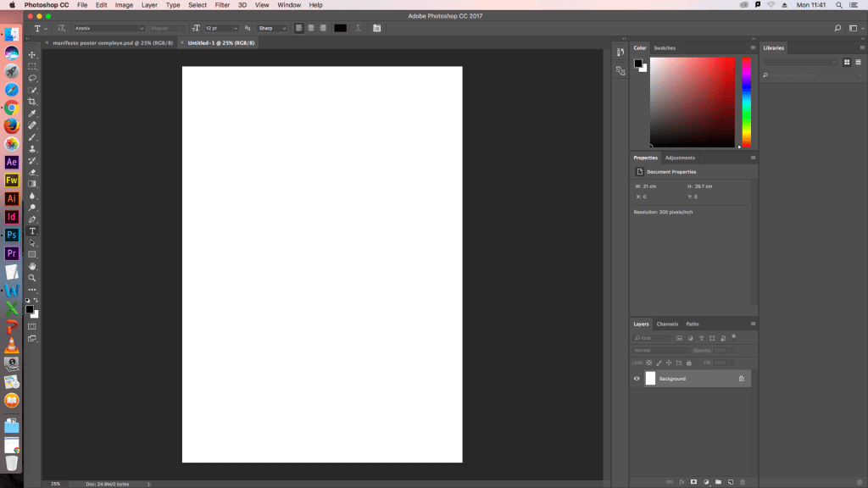Expand the blend mode dropdown showing Normal
The height and width of the screenshot is (488, 868).
(x=662, y=350)
